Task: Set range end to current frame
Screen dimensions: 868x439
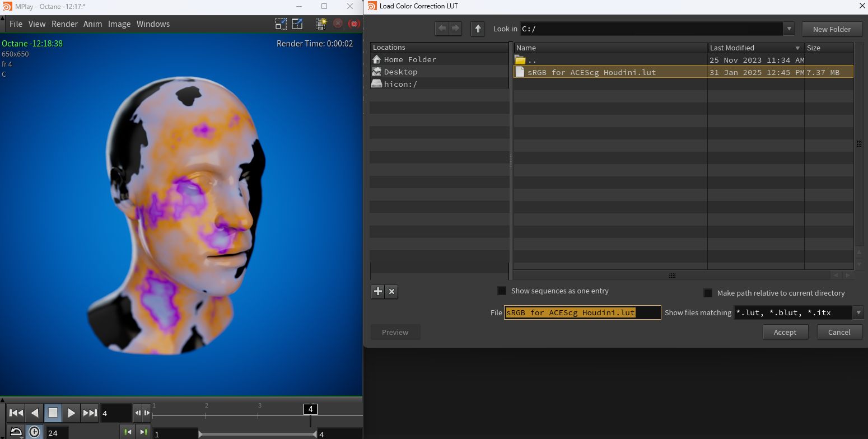Action: [x=143, y=432]
